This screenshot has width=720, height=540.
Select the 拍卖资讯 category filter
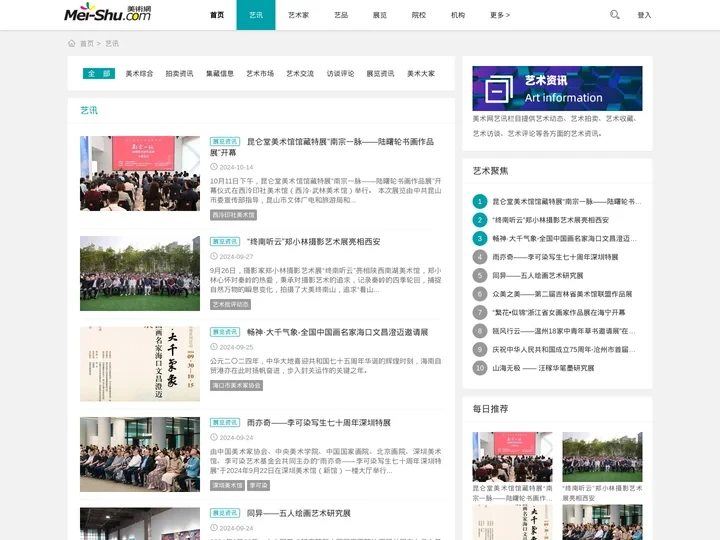[180, 73]
